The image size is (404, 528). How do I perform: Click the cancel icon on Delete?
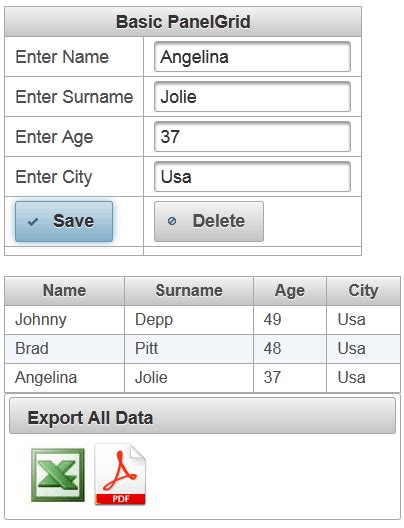coord(172,221)
